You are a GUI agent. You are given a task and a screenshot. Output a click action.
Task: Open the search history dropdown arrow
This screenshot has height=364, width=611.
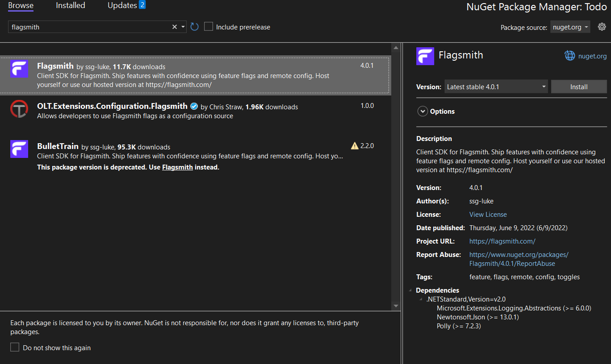click(x=183, y=27)
